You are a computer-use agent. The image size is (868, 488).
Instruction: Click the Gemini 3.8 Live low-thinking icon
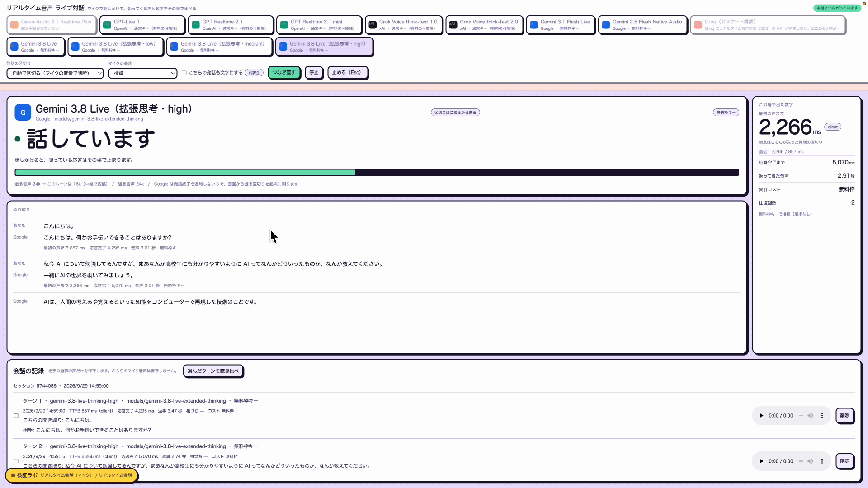coord(75,47)
